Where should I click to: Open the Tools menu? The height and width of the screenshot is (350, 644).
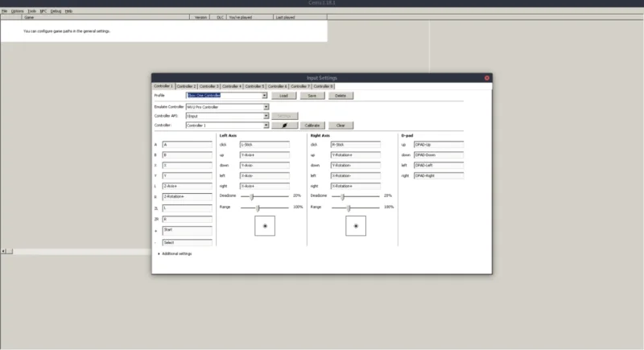31,11
